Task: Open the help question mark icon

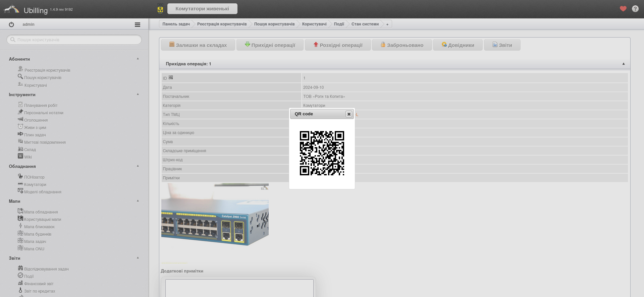Action: pos(635,9)
